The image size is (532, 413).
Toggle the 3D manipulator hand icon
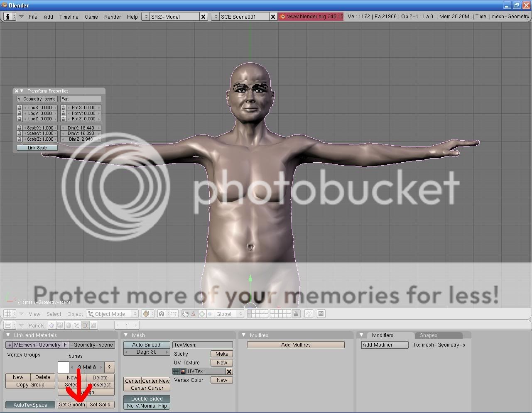(185, 314)
